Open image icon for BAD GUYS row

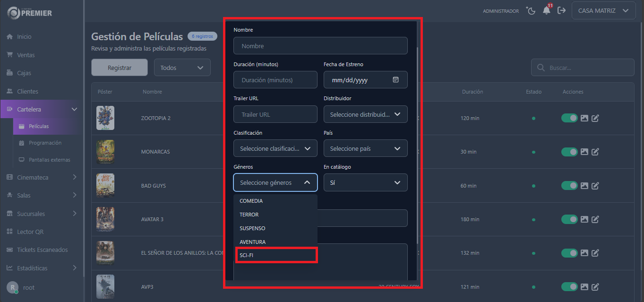(x=584, y=186)
